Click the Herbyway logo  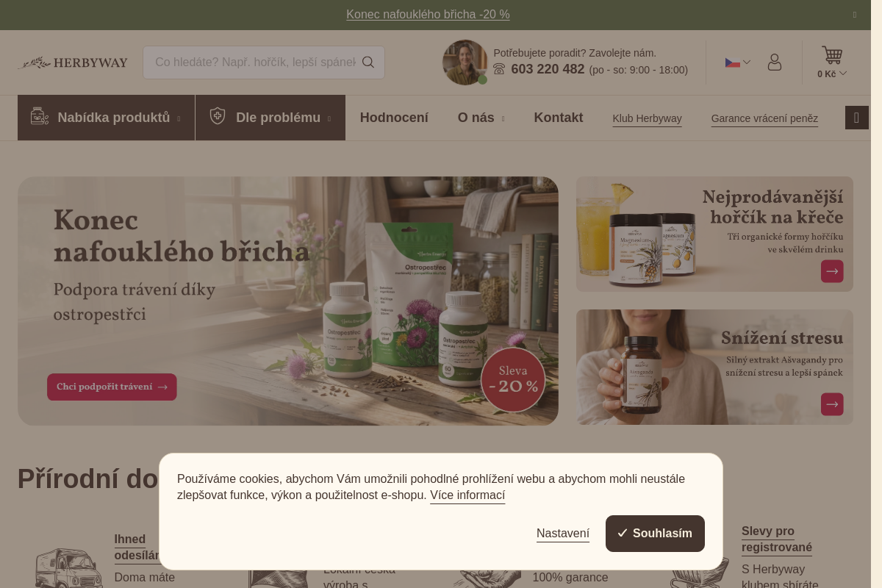click(73, 62)
